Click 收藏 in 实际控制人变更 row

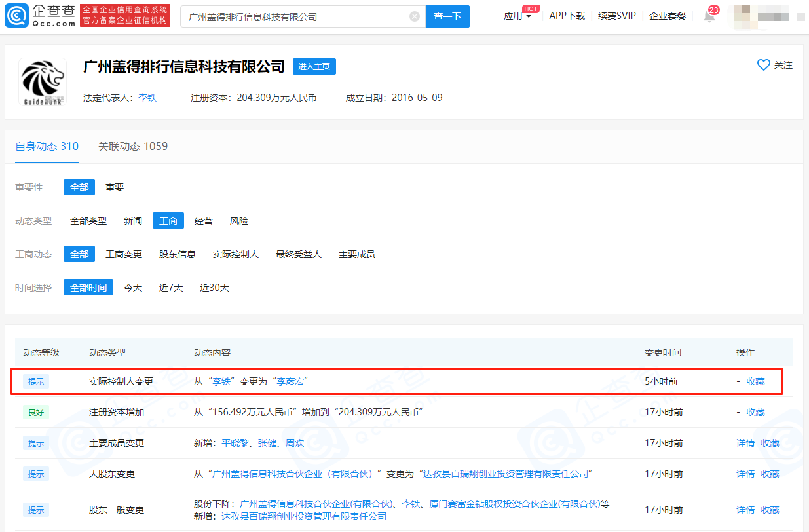[x=756, y=381]
